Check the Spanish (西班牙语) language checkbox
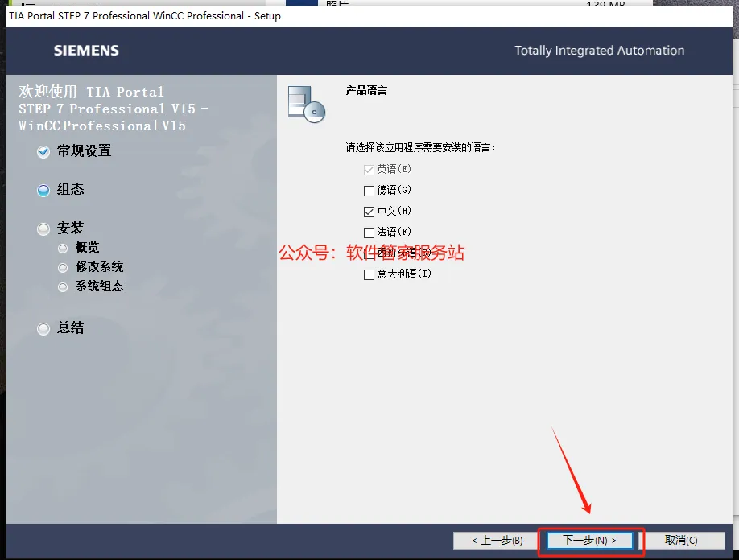The height and width of the screenshot is (560, 739). coord(369,253)
